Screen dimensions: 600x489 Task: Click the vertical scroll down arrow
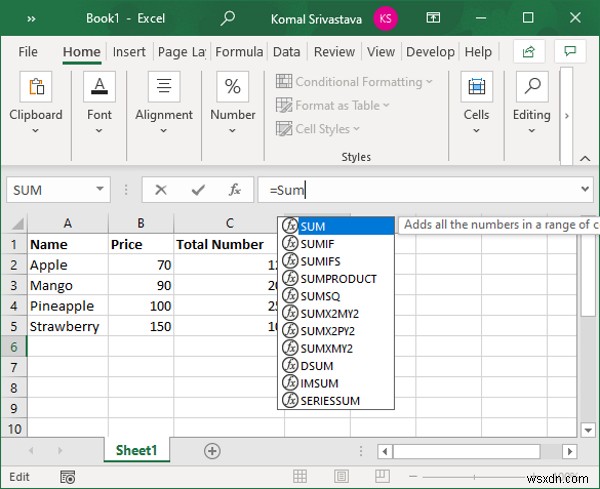(x=588, y=430)
